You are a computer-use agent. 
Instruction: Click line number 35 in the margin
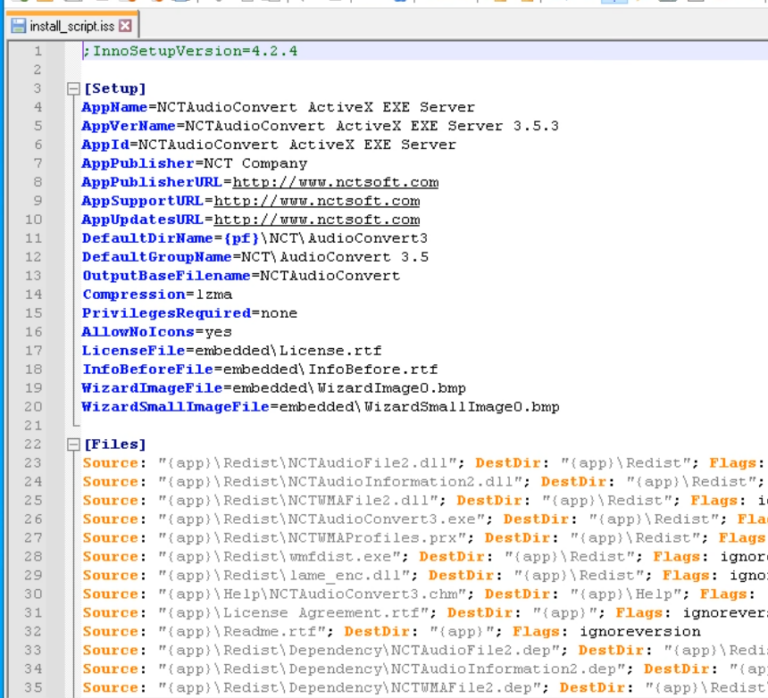point(33,688)
